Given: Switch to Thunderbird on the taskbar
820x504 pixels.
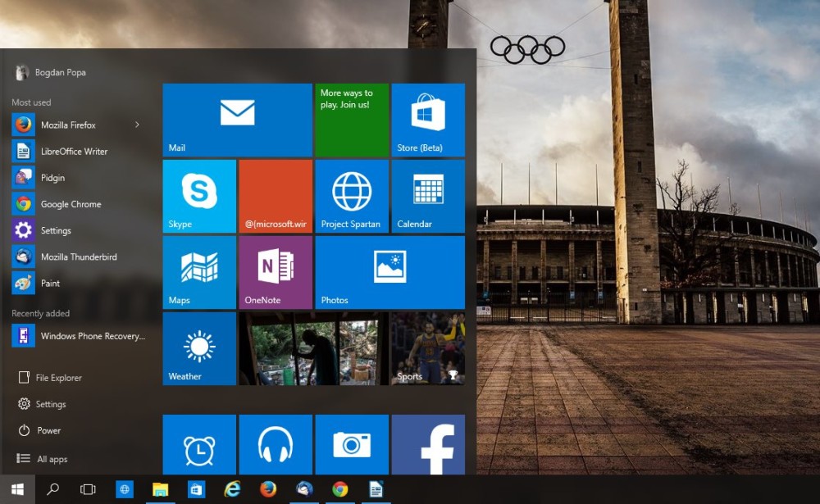Looking at the screenshot, I should [x=304, y=489].
